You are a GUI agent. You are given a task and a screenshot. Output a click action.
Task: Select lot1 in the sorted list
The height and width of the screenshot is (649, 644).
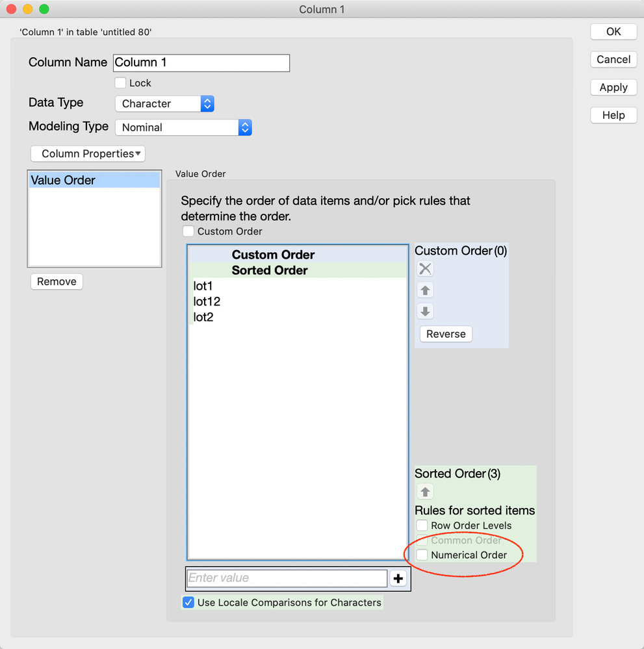[298, 286]
